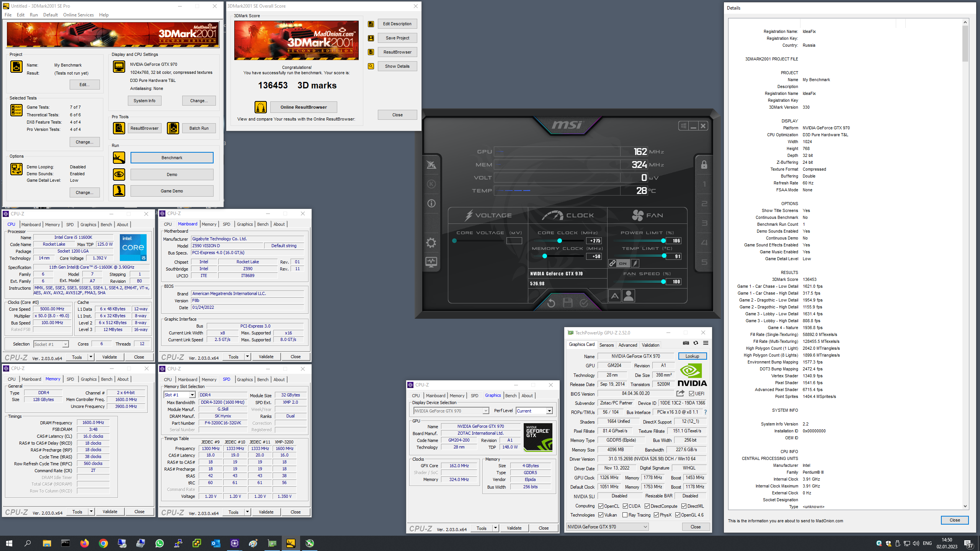Image resolution: width=980 pixels, height=551 pixels.
Task: Open Socket #1 selection dropdown in CPU-Z
Action: [51, 344]
